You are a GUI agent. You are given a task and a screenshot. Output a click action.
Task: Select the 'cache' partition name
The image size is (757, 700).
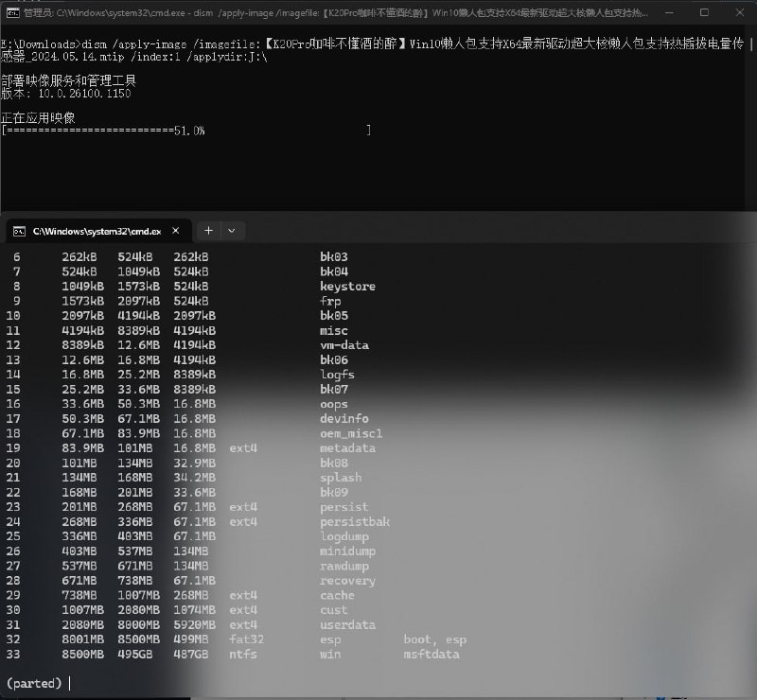(x=337, y=595)
